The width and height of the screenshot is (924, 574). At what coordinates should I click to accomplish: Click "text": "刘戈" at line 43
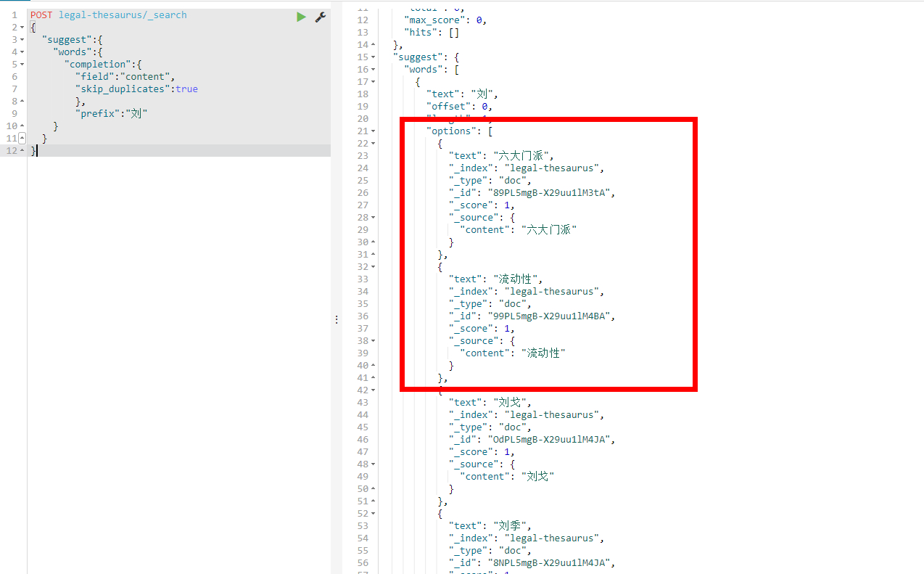(490, 402)
